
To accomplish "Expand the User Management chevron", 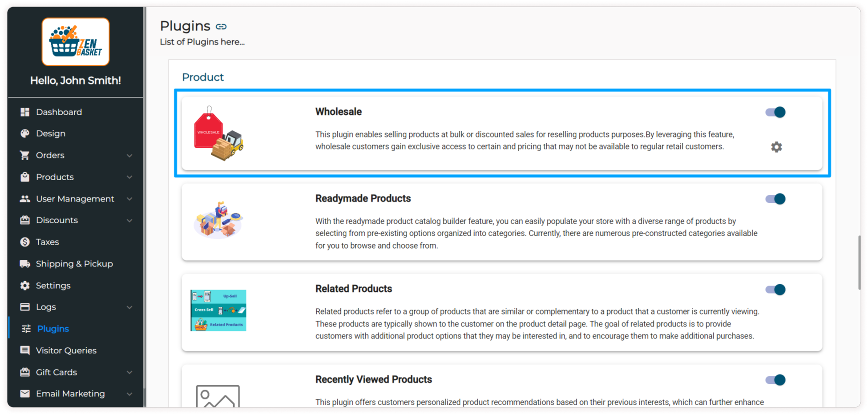I will [x=129, y=199].
